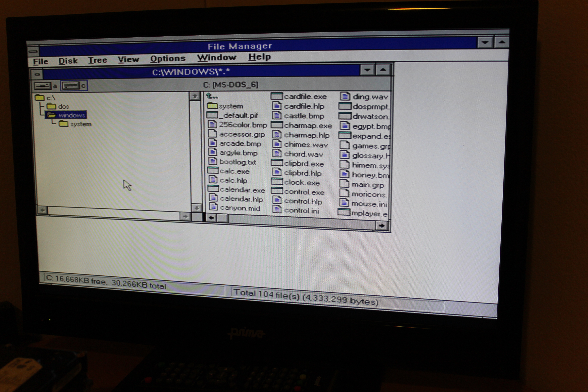Select clipbrd.hlp document icon
Screen dimensions: 588x392
pyautogui.click(x=277, y=173)
